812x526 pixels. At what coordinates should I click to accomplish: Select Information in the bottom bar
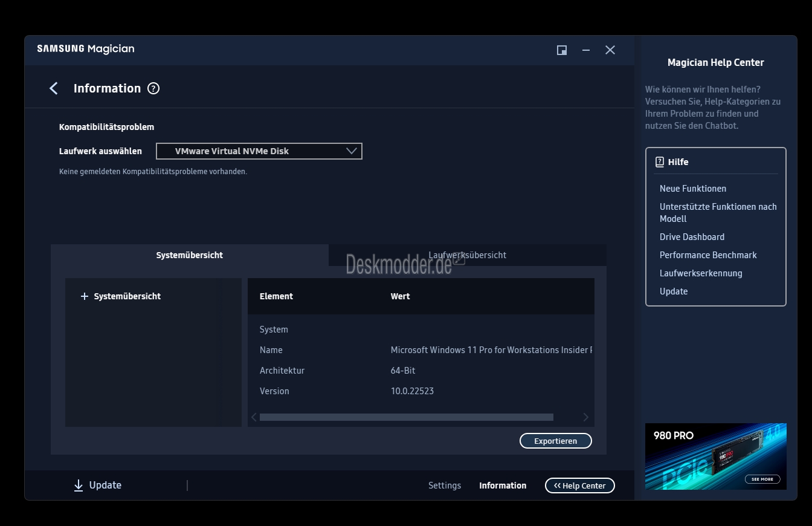[503, 485]
